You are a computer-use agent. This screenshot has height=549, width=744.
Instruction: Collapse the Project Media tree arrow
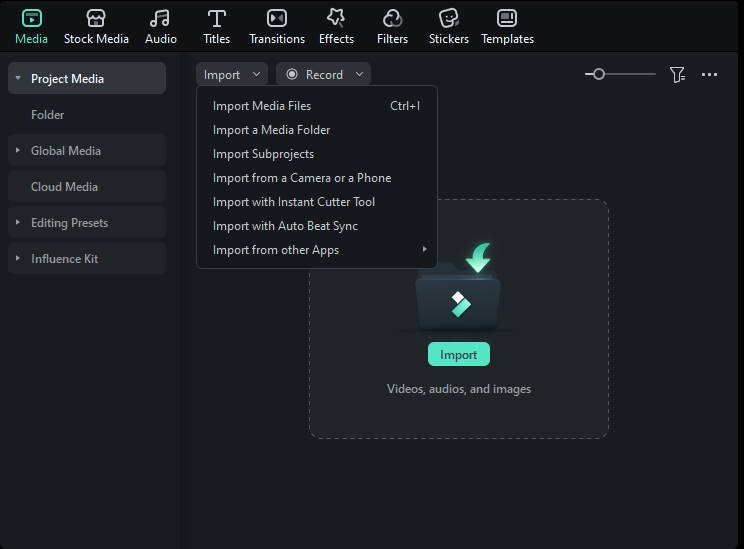pos(18,78)
